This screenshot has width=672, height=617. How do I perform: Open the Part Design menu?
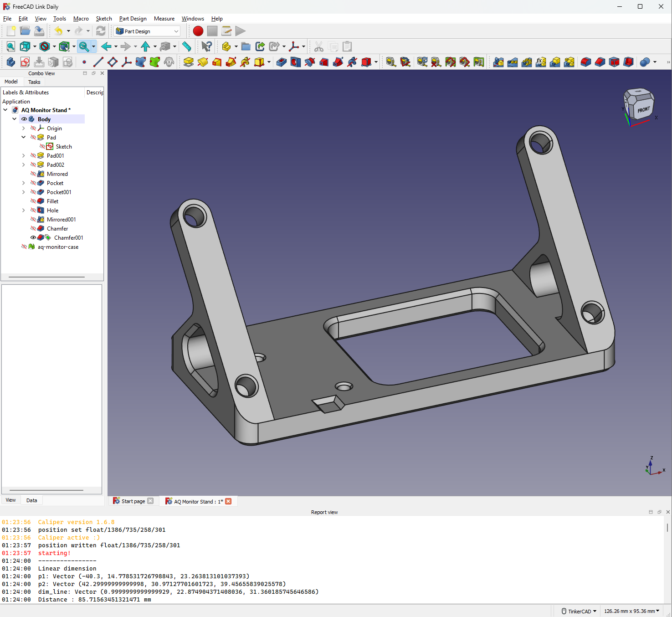pyautogui.click(x=133, y=19)
